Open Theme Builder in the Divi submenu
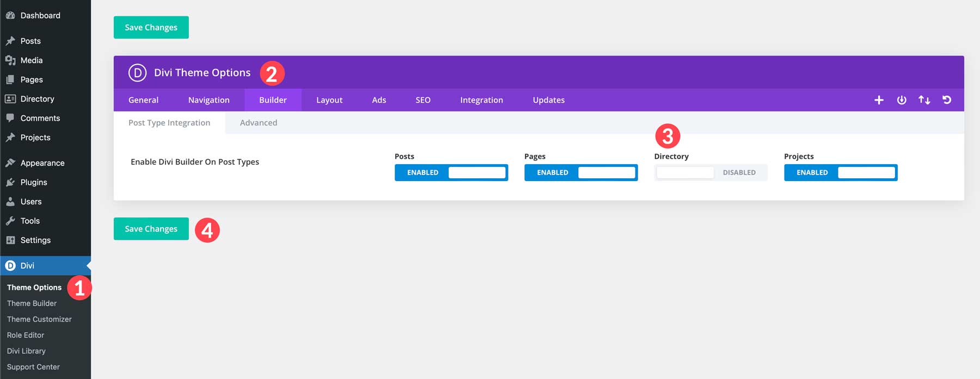 coord(32,303)
